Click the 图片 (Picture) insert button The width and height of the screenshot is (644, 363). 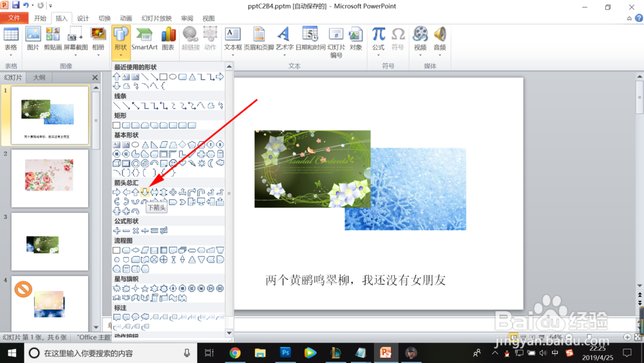click(33, 39)
